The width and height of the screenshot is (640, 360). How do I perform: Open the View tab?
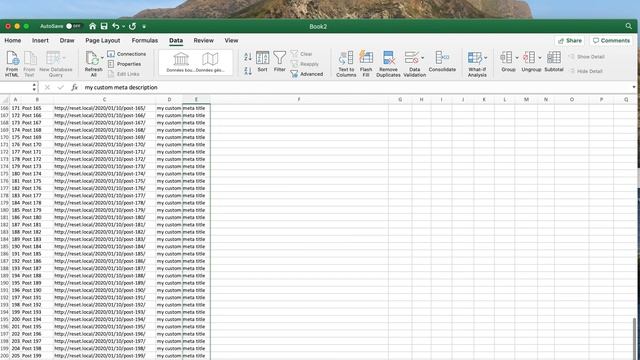pyautogui.click(x=231, y=40)
